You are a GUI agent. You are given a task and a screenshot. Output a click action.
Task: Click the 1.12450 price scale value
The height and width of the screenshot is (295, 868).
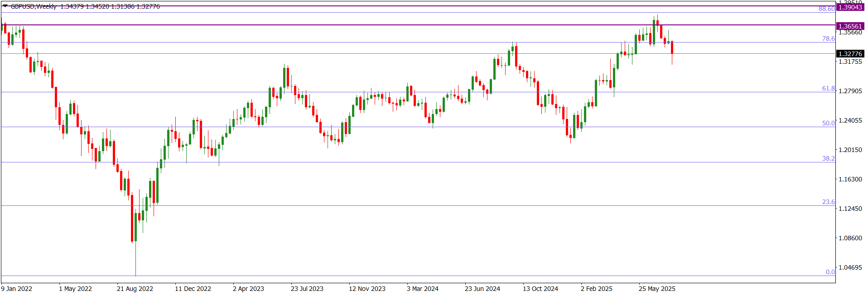(850, 209)
